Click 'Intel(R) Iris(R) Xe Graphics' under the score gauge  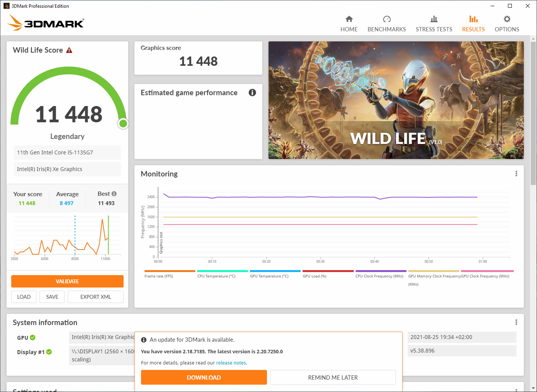pyautogui.click(x=50, y=169)
